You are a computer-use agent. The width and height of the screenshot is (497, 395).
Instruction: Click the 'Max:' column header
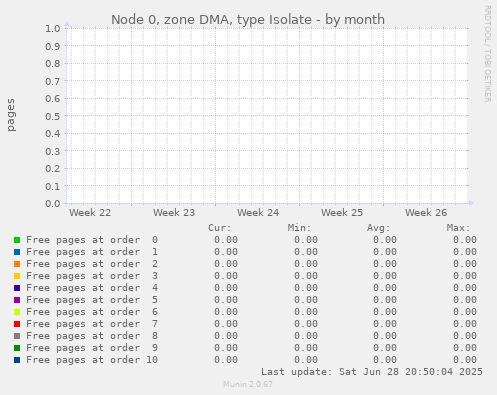coord(458,228)
